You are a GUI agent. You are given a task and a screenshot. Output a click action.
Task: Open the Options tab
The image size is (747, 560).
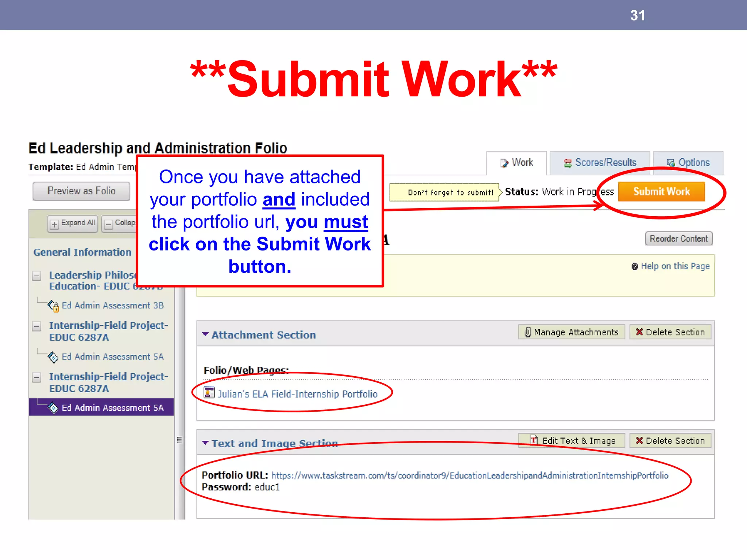[x=688, y=163]
